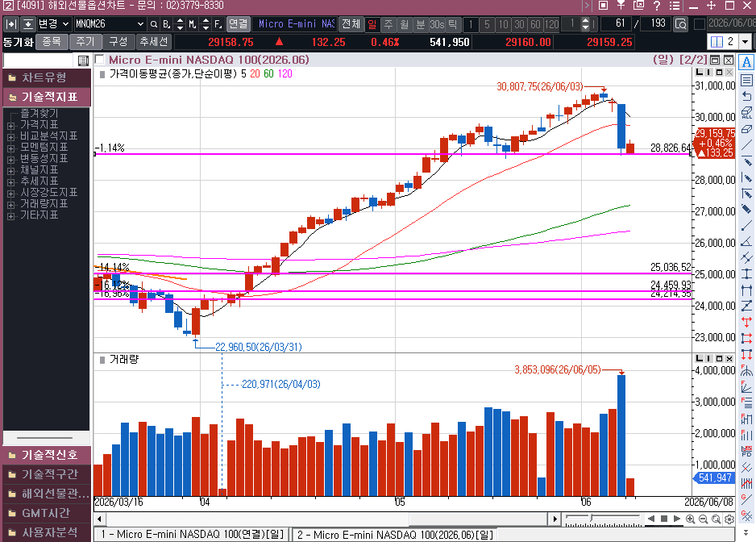This screenshot has width=756, height=542.
Task: Click the 추세선 sync button
Action: coord(153,42)
